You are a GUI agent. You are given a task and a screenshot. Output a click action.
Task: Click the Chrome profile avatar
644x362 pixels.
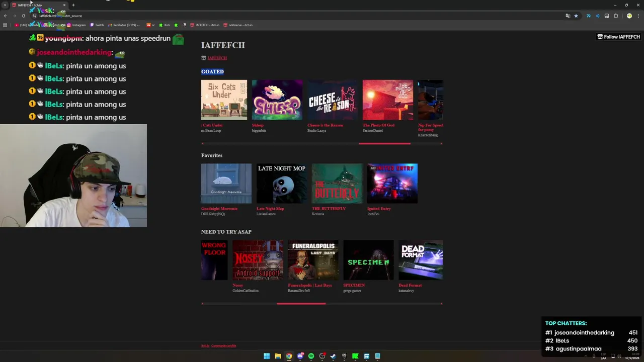coord(629,16)
